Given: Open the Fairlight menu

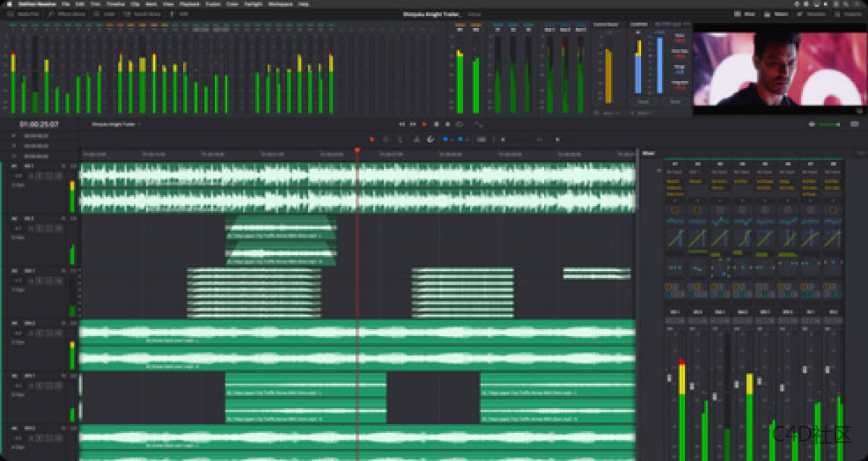Looking at the screenshot, I should pyautogui.click(x=253, y=4).
